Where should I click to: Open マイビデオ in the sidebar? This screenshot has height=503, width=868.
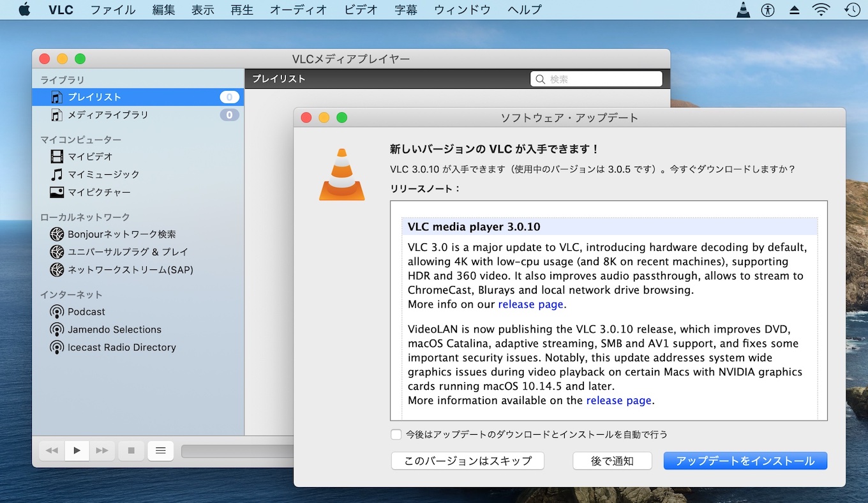pos(138,156)
